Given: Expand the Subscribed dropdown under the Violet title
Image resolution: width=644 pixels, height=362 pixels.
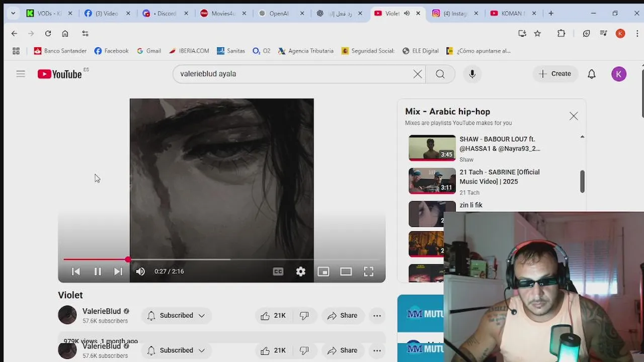Looking at the screenshot, I should coord(176,315).
